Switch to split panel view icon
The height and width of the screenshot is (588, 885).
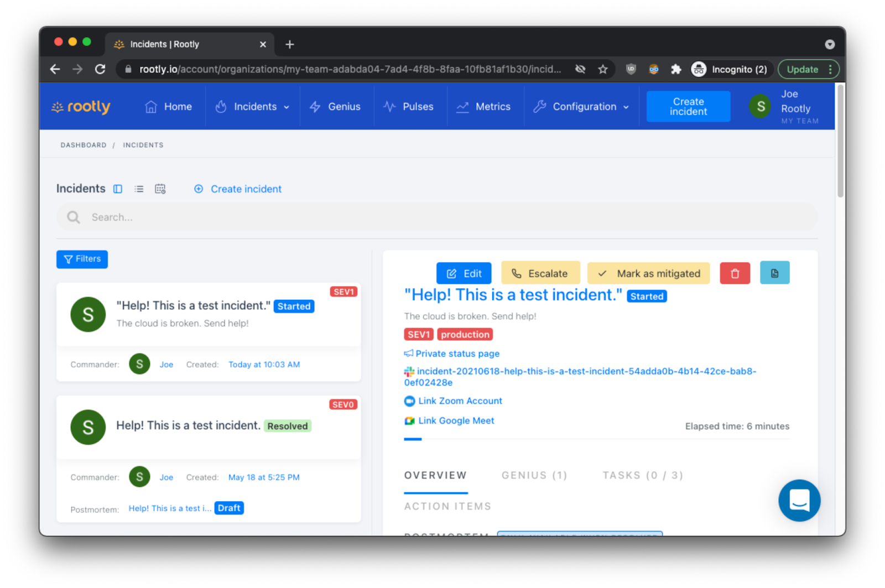pos(118,189)
